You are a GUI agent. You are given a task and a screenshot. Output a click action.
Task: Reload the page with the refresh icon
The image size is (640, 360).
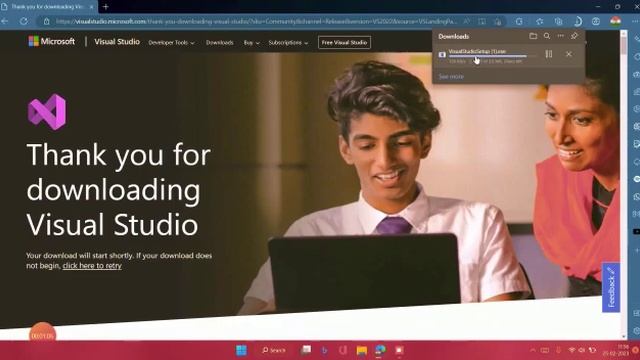coord(24,21)
